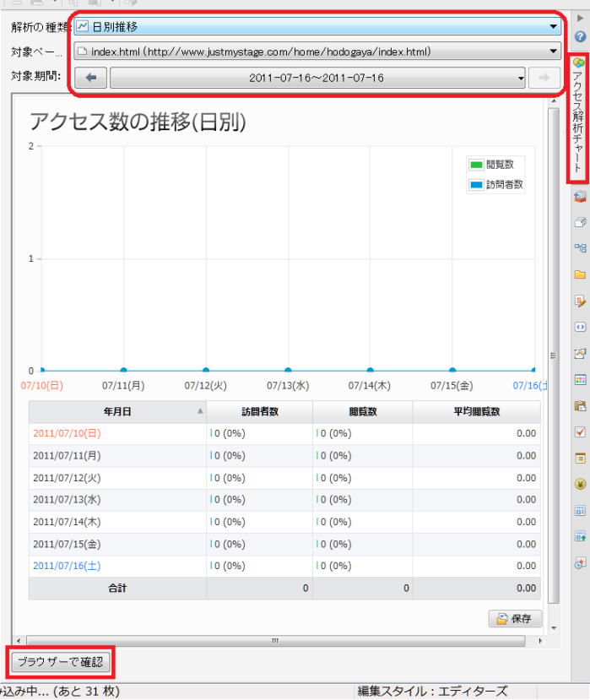
Task: Go to previous period with left arrow
Action: [x=91, y=78]
